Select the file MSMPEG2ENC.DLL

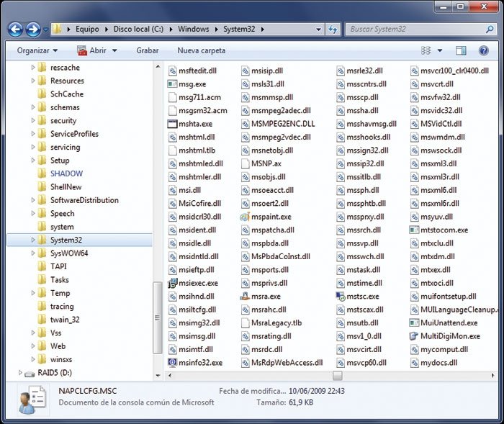[278, 124]
